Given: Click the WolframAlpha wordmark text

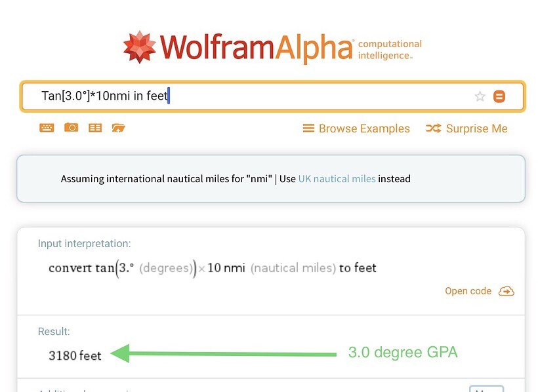Looking at the screenshot, I should point(256,48).
